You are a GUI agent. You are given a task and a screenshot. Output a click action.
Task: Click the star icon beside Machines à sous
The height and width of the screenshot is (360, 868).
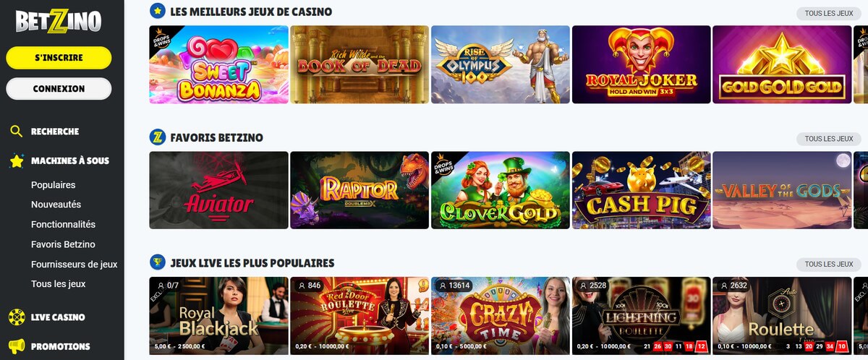tap(17, 160)
